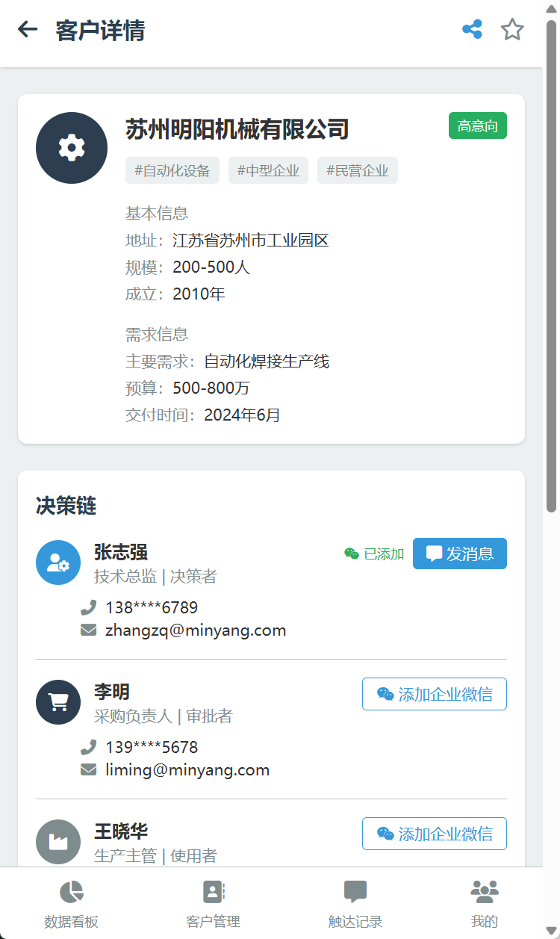Add 王晓华 on enterprise WeChat
The image size is (560, 939).
[x=435, y=834]
